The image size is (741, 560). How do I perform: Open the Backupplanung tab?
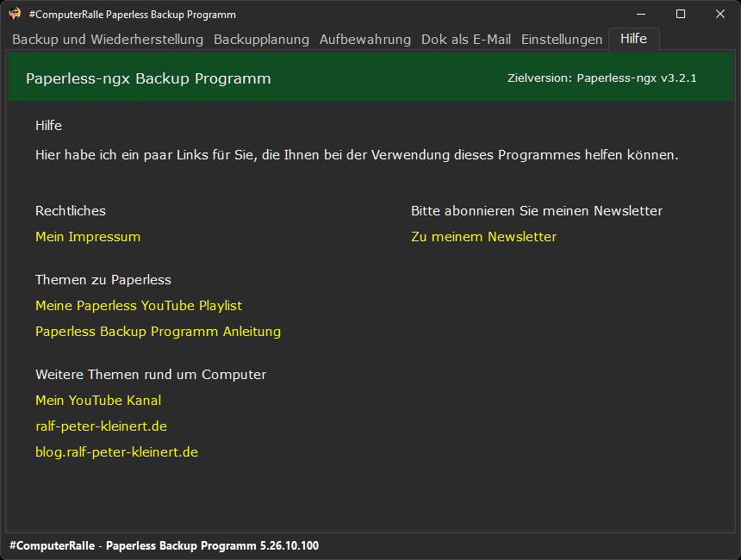click(261, 40)
